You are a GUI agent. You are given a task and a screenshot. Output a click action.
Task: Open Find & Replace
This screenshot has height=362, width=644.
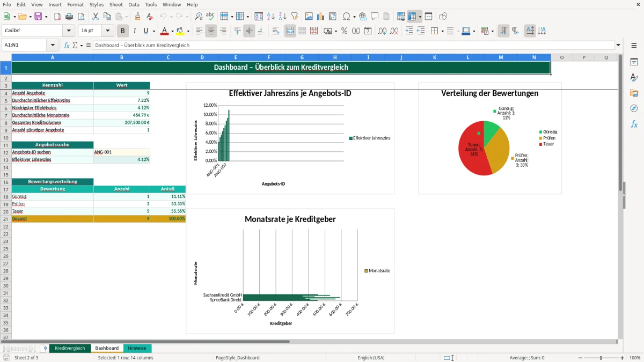pyautogui.click(x=199, y=17)
